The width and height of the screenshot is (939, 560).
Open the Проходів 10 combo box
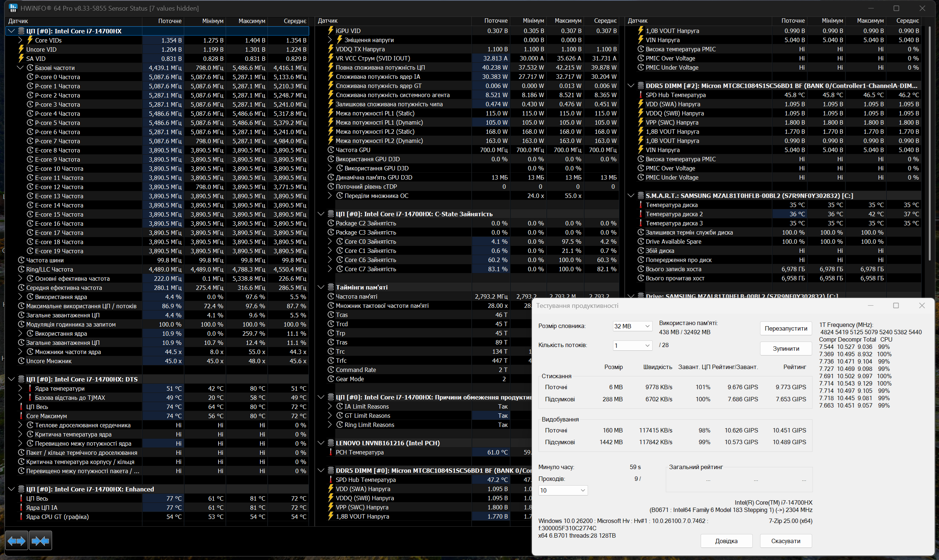tap(563, 490)
